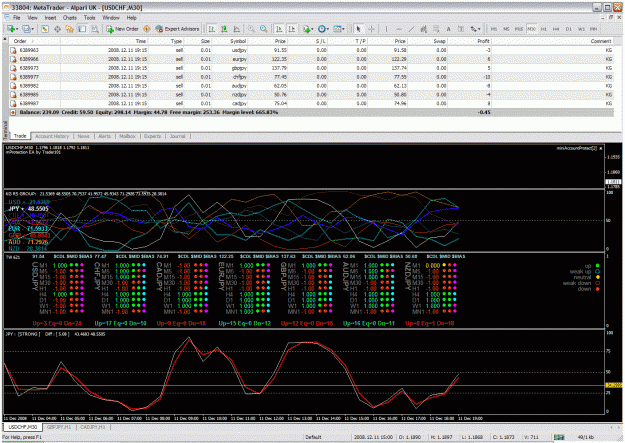The image size is (625, 443).
Task: Toggle the Terminal panel icon
Action: coord(82,29)
